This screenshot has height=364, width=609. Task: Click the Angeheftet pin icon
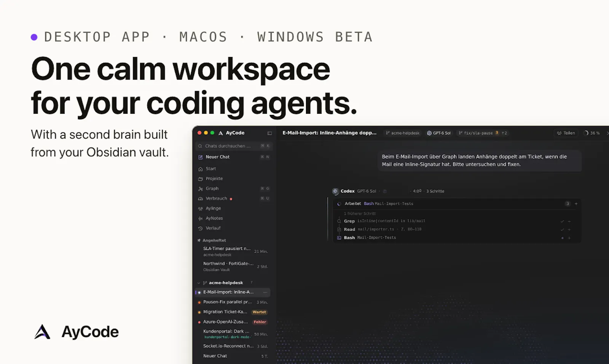point(199,240)
